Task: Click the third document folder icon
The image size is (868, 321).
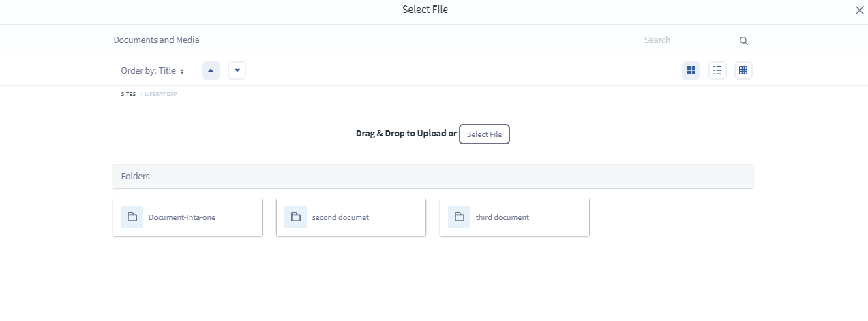Action: tap(459, 217)
